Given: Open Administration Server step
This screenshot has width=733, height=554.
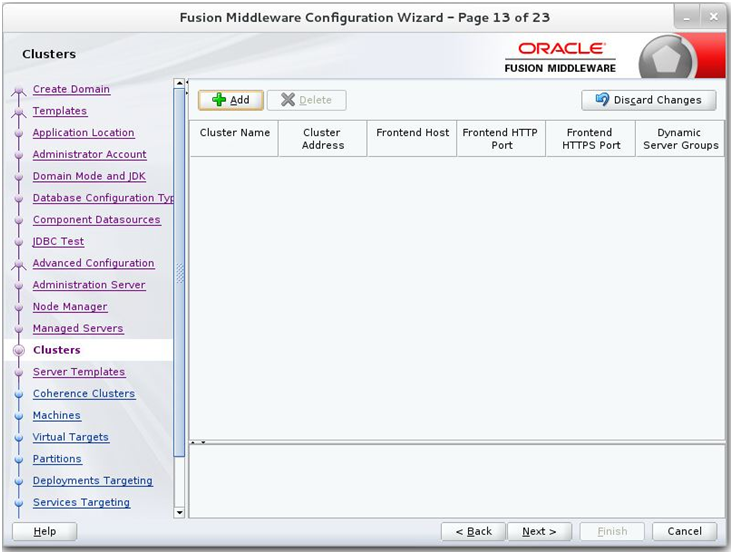Looking at the screenshot, I should point(89,285).
